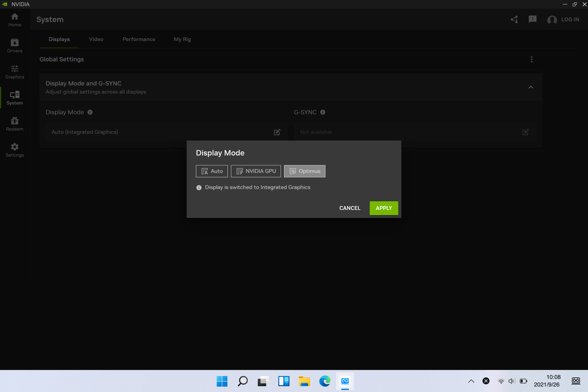The width and height of the screenshot is (588, 392).
Task: Switch to the Video tab
Action: coord(96,39)
